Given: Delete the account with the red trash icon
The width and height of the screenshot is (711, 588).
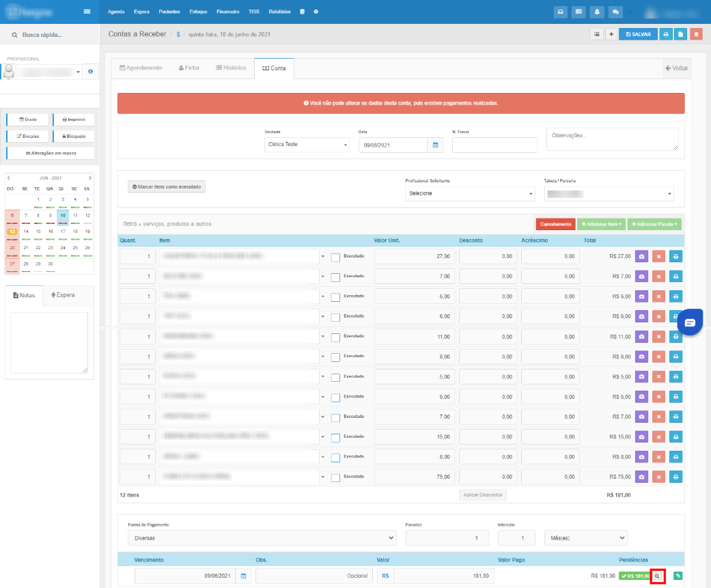Looking at the screenshot, I should click(696, 34).
